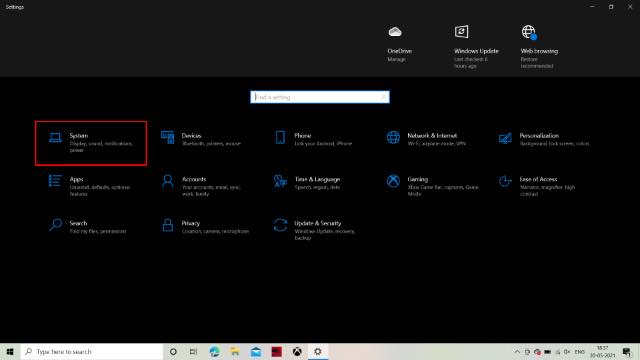Open the Gaming settings category
Viewport: 640px width, 360px height.
point(433,186)
